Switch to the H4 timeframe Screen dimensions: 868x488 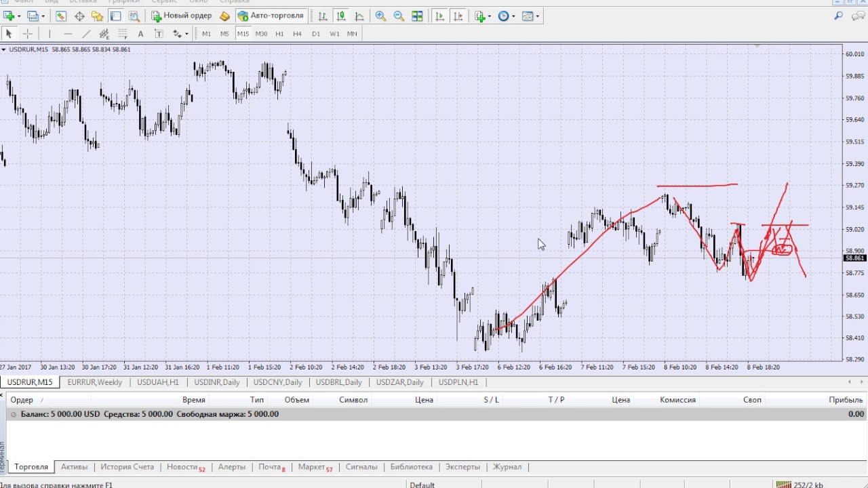pos(297,33)
